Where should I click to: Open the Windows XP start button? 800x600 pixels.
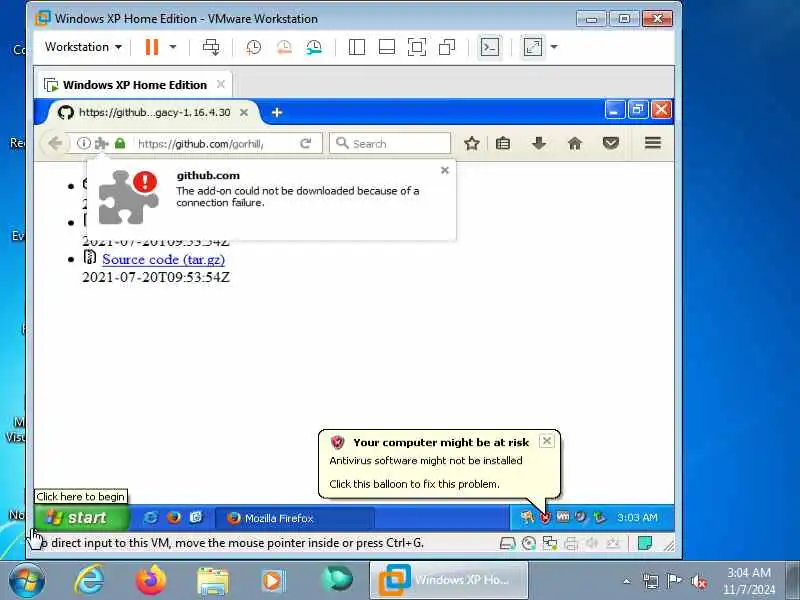[x=82, y=517]
